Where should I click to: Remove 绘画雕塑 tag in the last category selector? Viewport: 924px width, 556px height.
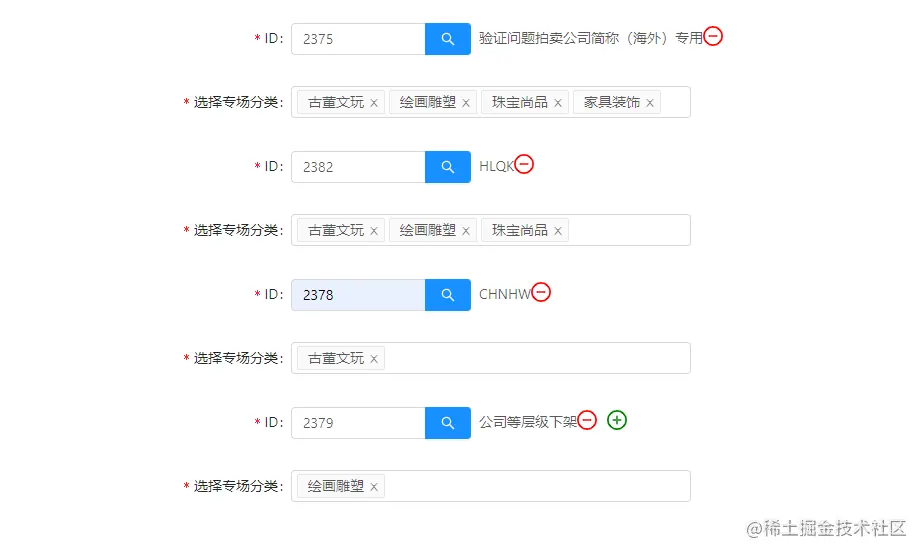(374, 487)
